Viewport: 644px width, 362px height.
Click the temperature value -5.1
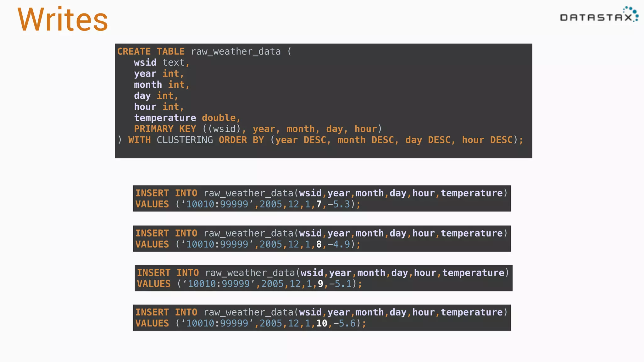[341, 284]
